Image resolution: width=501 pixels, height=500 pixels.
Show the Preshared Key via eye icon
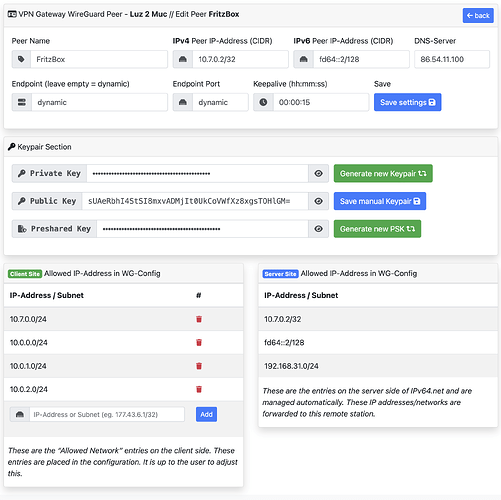click(x=319, y=229)
